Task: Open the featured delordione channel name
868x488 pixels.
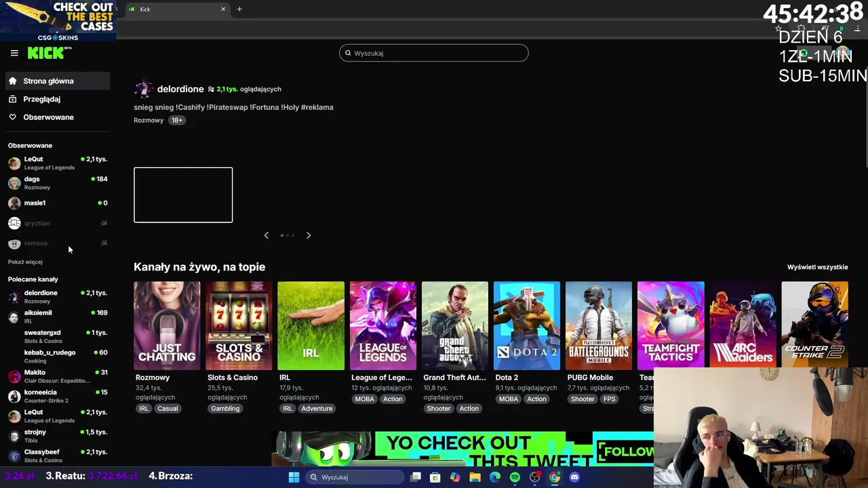Action: [180, 89]
